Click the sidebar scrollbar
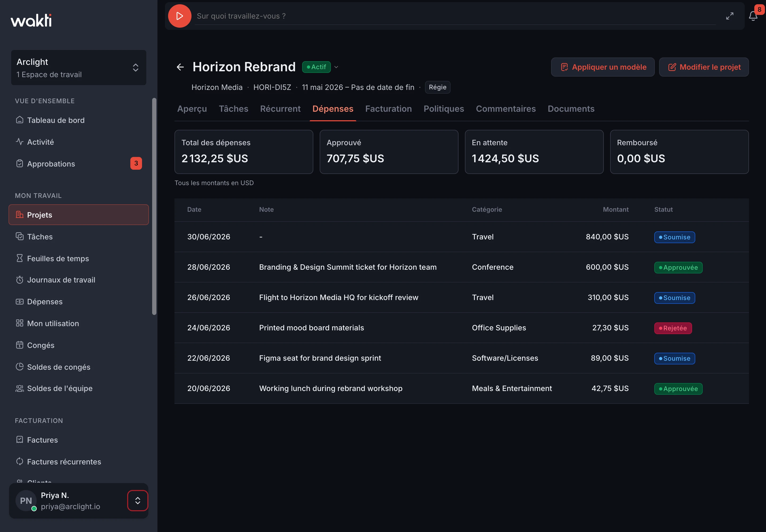Image resolution: width=766 pixels, height=532 pixels. [154, 206]
